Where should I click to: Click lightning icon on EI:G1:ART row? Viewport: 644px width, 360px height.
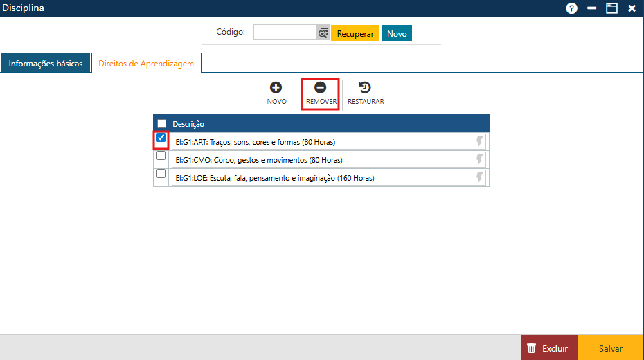point(479,142)
